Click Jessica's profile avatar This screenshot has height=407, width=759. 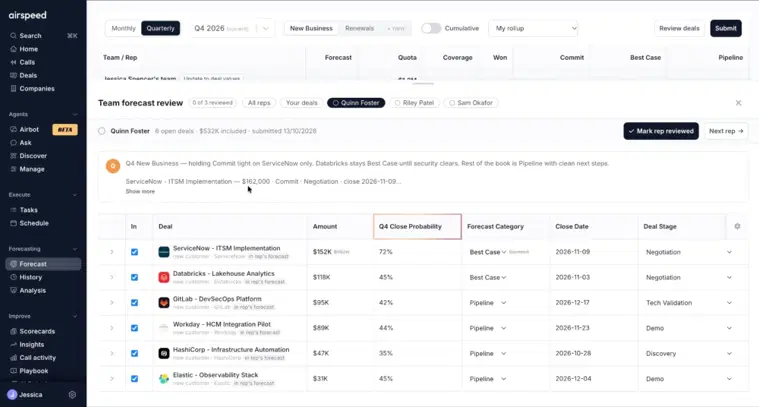point(12,395)
